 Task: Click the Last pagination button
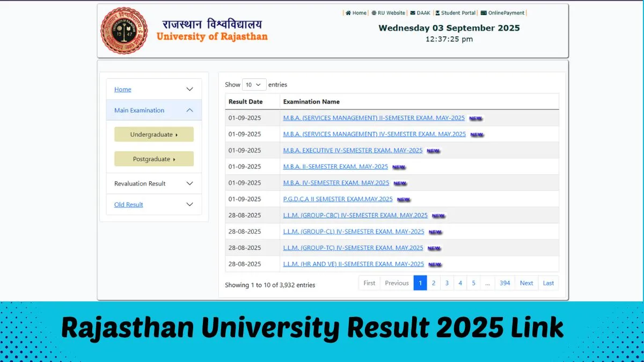548,283
